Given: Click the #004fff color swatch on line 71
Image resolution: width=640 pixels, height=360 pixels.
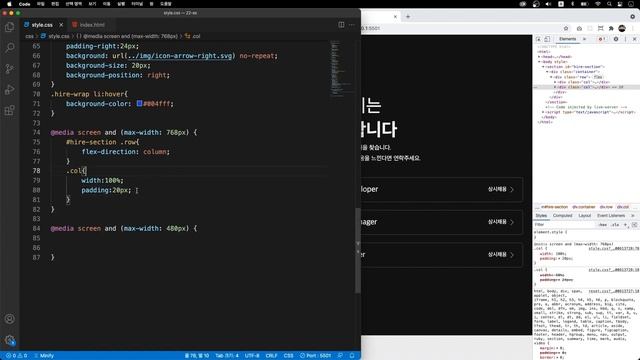Looking at the screenshot, I should click(139, 104).
